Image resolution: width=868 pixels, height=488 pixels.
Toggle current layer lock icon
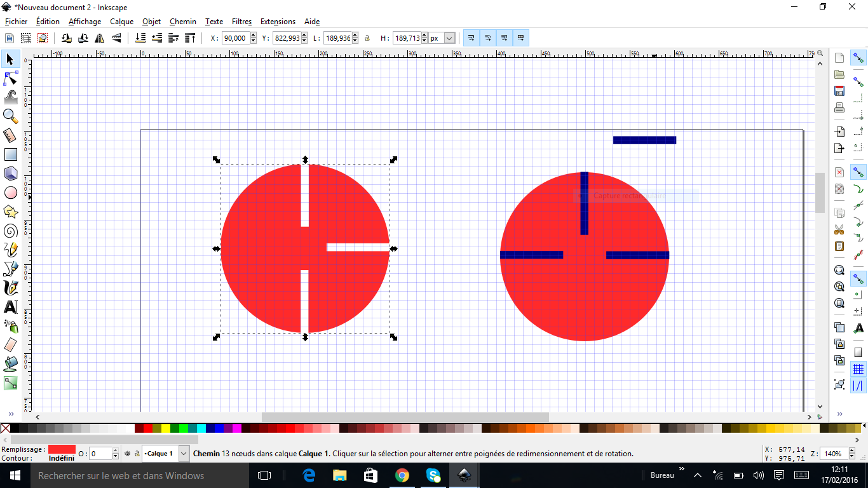pos(137,454)
